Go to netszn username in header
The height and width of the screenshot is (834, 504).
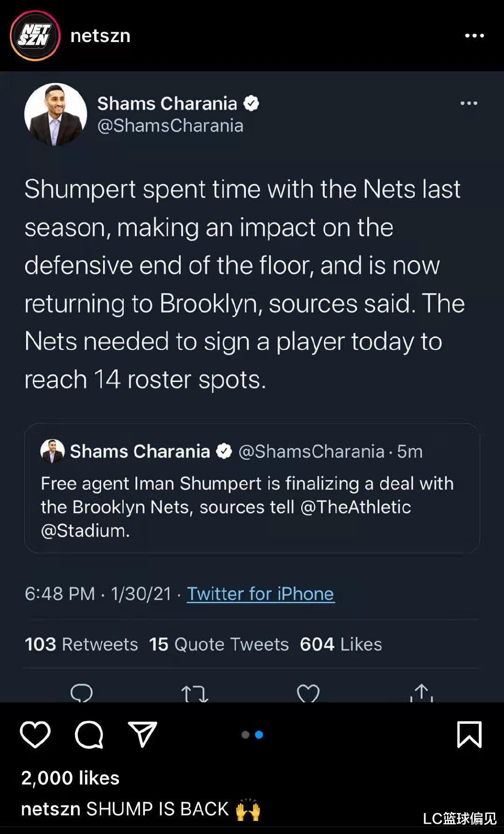click(100, 36)
